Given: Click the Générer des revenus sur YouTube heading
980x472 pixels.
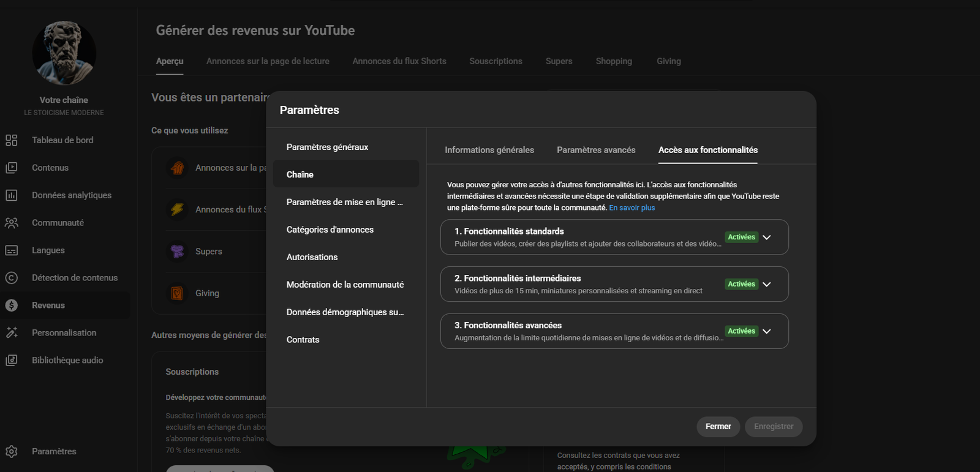Looking at the screenshot, I should click(255, 31).
